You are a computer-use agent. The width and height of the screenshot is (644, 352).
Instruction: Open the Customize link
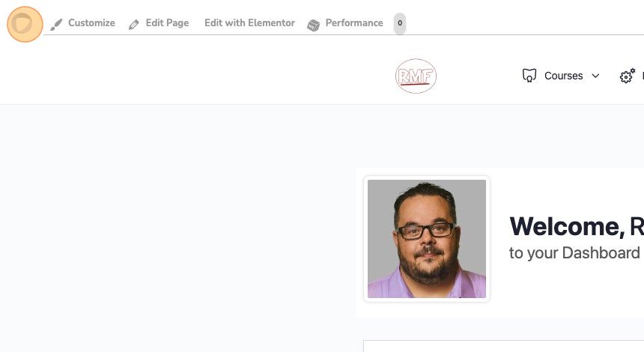point(91,23)
